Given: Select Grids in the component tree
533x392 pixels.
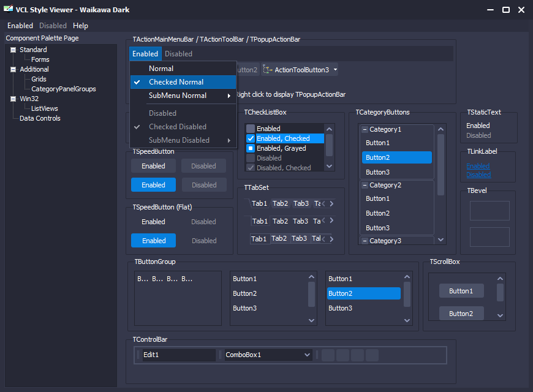Looking at the screenshot, I should 39,79.
